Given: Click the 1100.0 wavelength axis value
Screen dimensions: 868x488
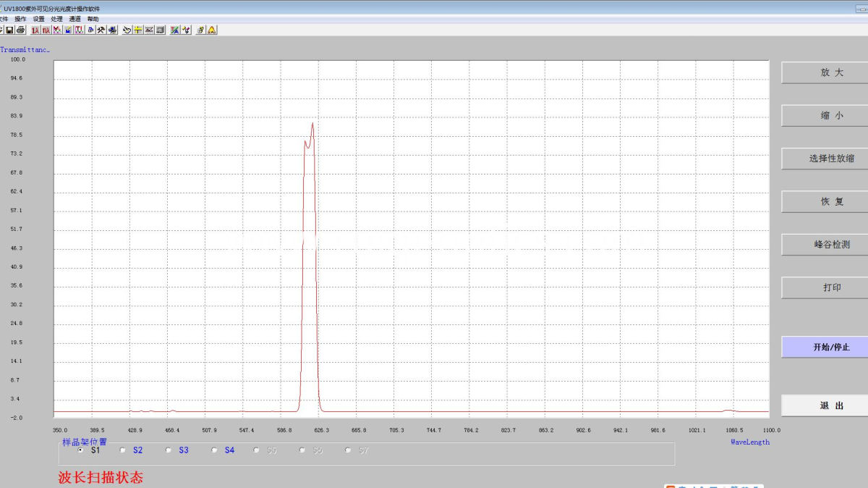Looking at the screenshot, I should point(770,430).
